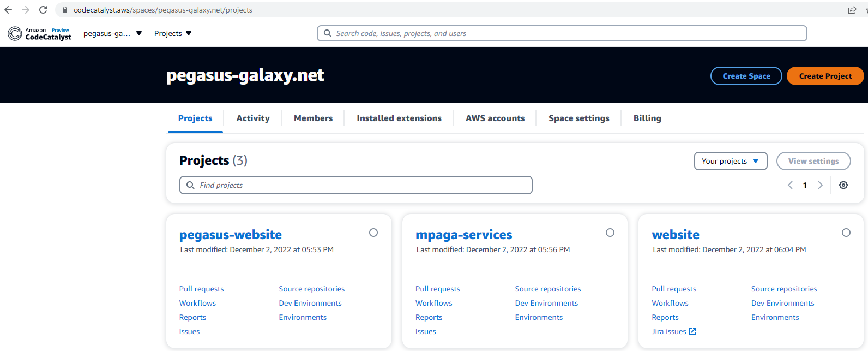Open the Members tab
Viewport: 868px width, 351px height.
(x=313, y=118)
